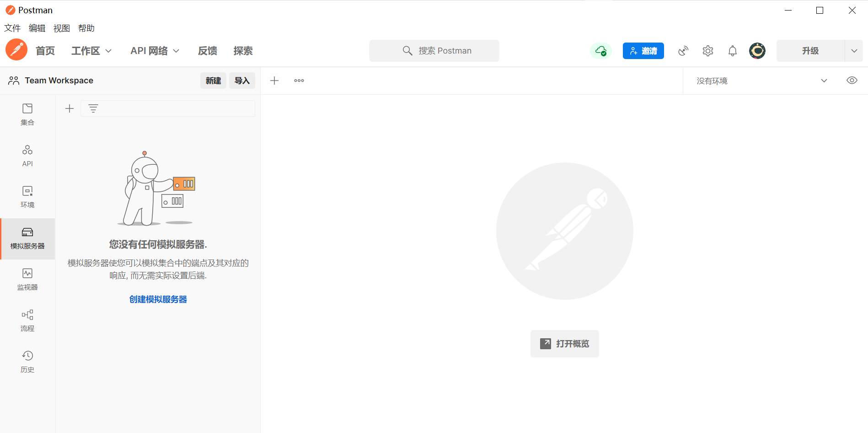Open the 反馈 feedback link

pos(208,51)
